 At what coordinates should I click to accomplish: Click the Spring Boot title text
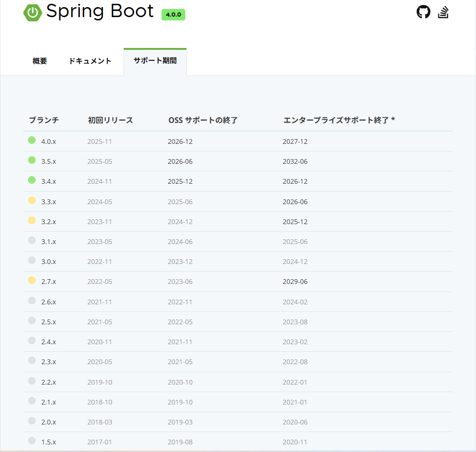click(x=100, y=11)
